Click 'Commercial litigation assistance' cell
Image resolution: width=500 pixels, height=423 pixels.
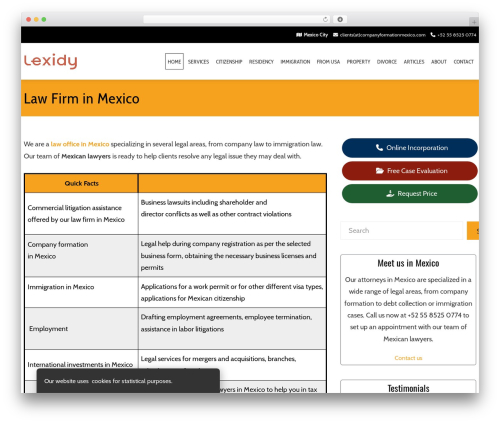[81, 214]
